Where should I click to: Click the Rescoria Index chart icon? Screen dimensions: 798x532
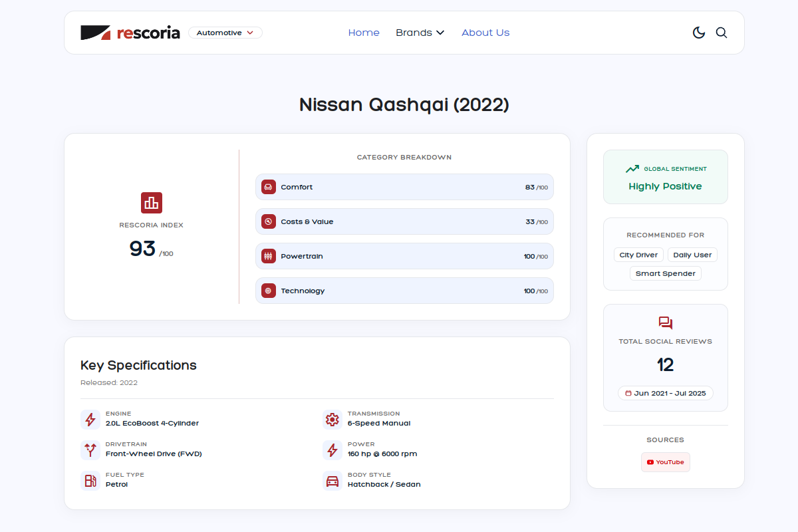tap(152, 203)
